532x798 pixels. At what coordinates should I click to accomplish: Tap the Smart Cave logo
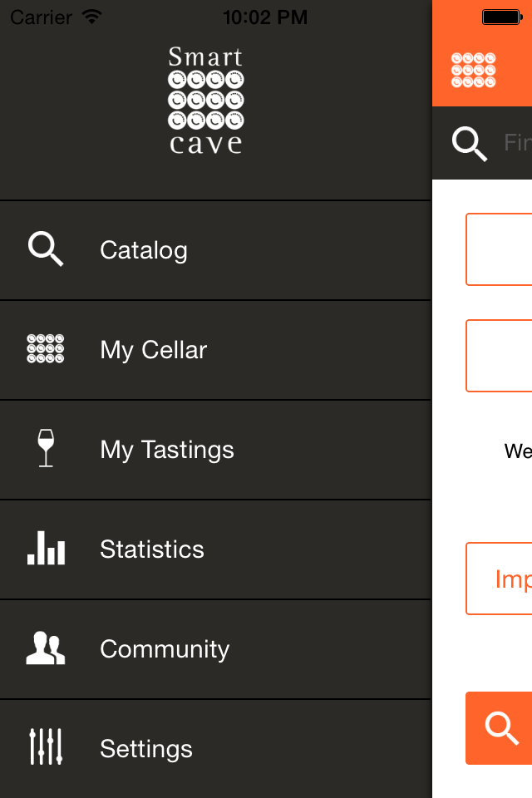[205, 101]
